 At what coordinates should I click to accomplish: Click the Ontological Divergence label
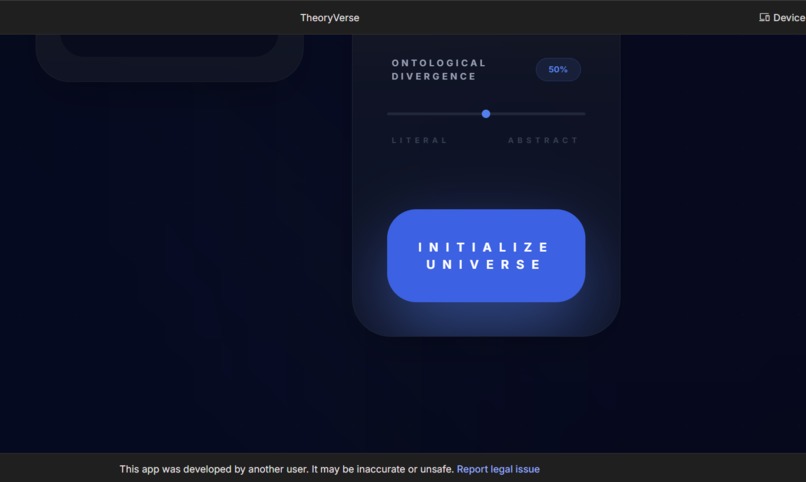[438, 69]
